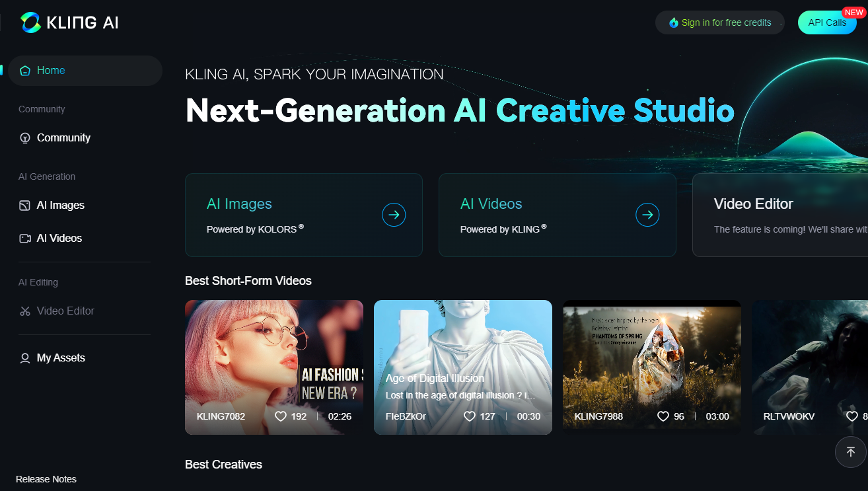The image size is (868, 491).
Task: Go to AI Videos in sidebar
Action: 59,239
